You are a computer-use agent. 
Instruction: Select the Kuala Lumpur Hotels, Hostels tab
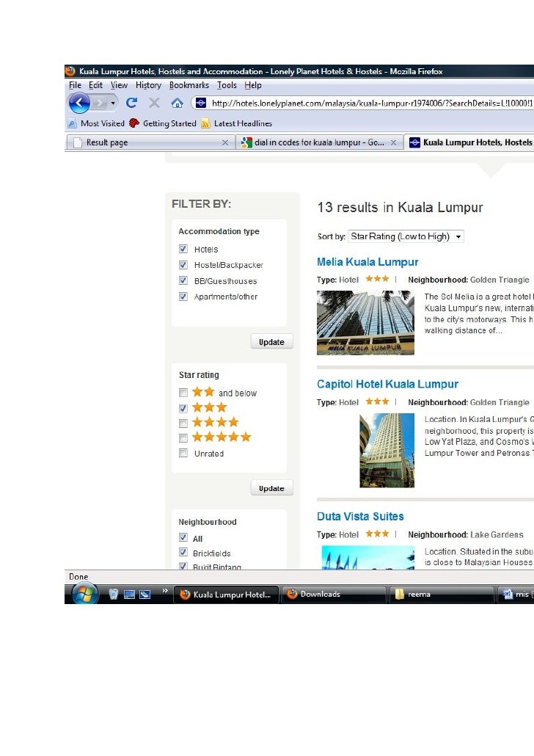click(470, 142)
